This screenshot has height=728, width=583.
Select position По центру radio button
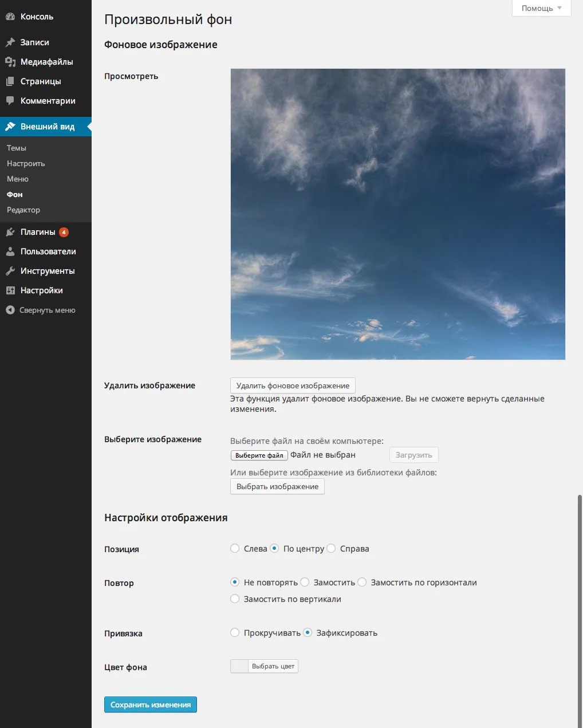pyautogui.click(x=274, y=548)
